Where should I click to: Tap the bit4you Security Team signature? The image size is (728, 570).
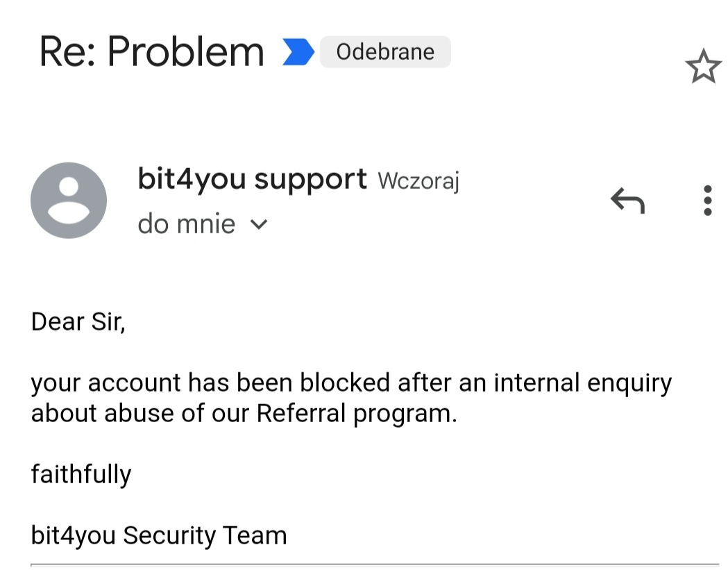pos(159,535)
